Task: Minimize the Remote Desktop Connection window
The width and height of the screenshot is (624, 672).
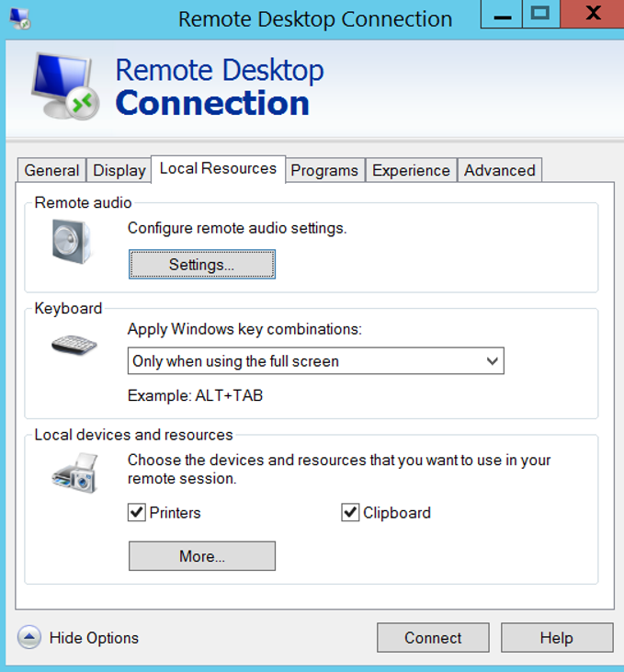Action: coord(502,14)
